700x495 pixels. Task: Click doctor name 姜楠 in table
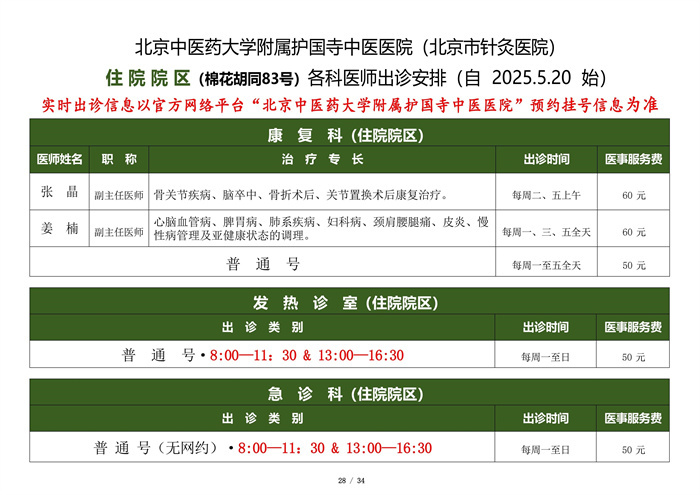pos(59,229)
